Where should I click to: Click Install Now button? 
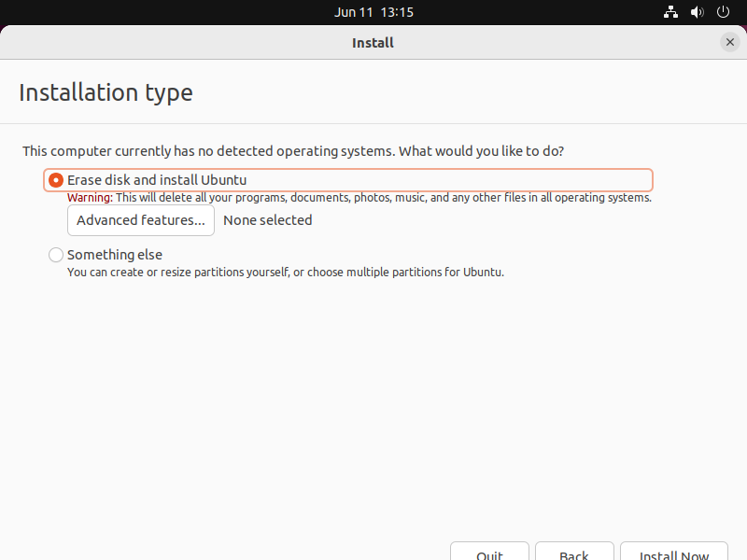tap(673, 553)
